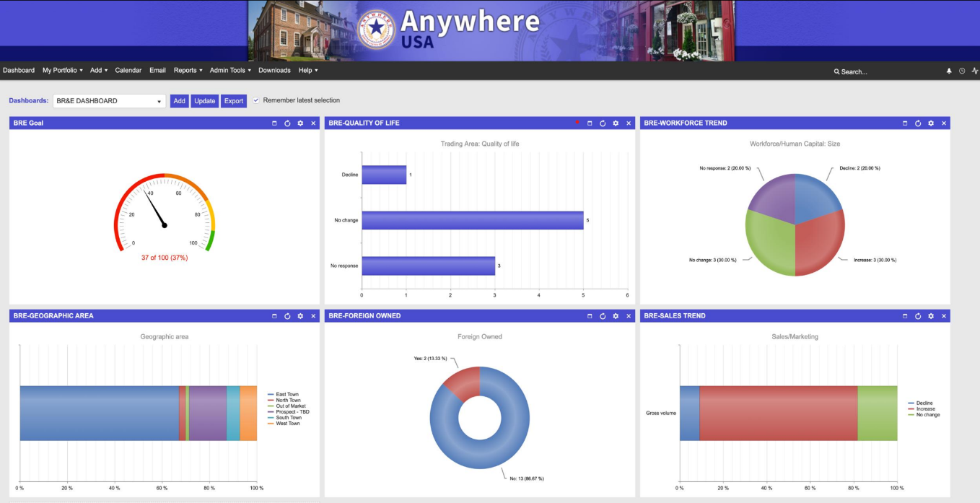Viewport: 980px width, 503px height.
Task: Refresh the BRE-FOREIGN OWNED donut chart
Action: pyautogui.click(x=603, y=315)
